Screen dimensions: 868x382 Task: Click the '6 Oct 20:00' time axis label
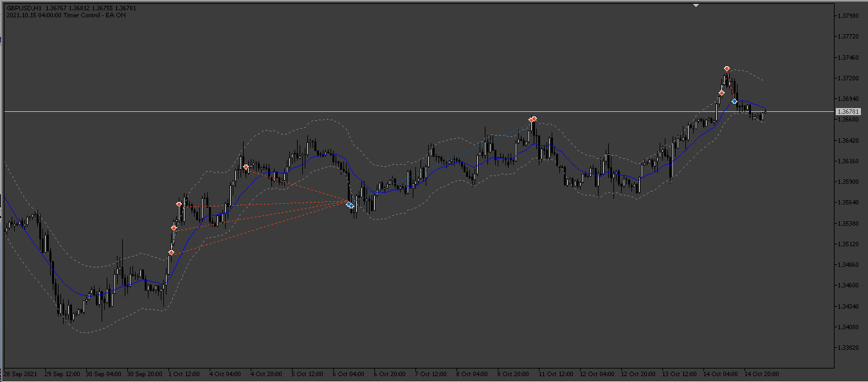coord(390,374)
